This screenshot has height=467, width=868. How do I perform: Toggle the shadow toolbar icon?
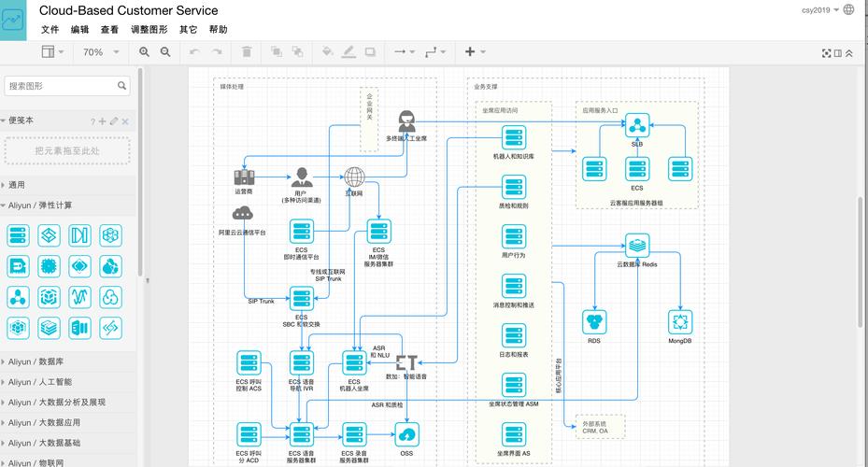(x=370, y=52)
